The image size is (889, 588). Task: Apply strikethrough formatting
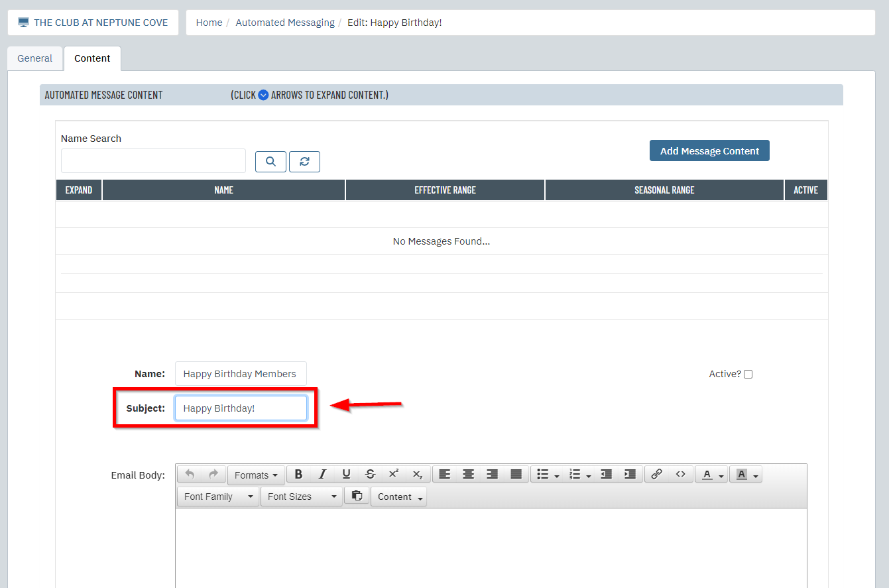click(370, 474)
